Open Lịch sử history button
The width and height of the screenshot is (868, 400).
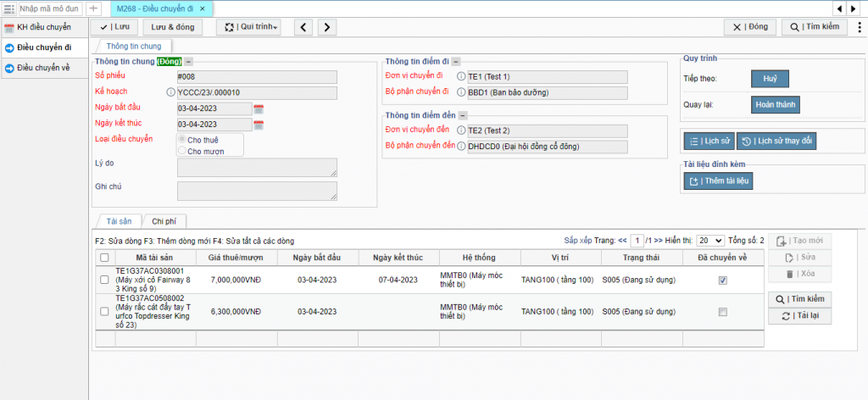tap(709, 141)
